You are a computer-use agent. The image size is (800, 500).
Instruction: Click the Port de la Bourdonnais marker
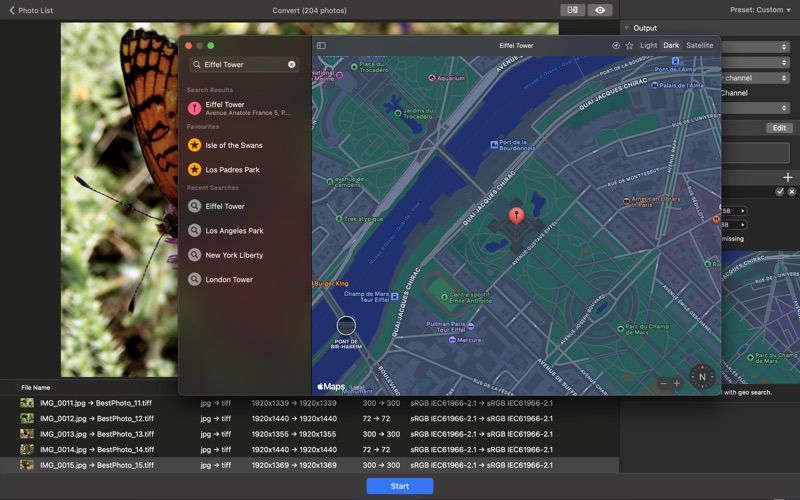click(x=494, y=145)
